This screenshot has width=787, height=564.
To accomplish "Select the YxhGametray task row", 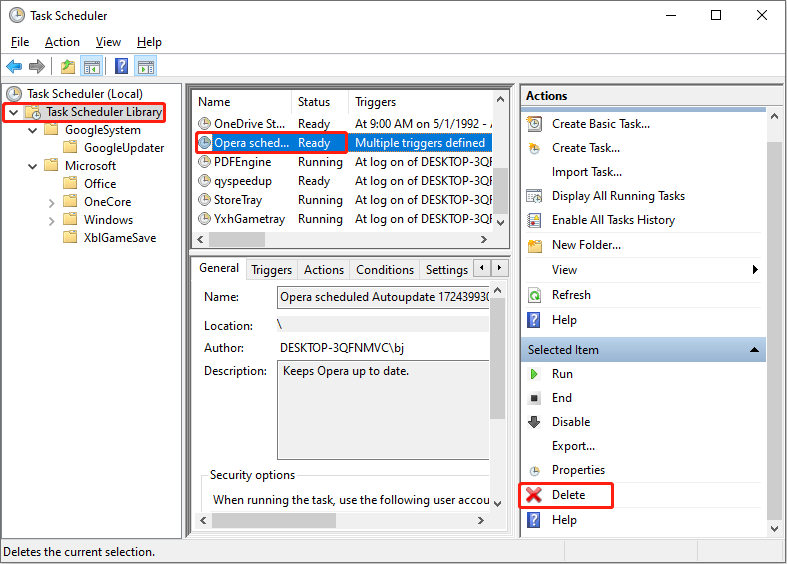I will 344,219.
